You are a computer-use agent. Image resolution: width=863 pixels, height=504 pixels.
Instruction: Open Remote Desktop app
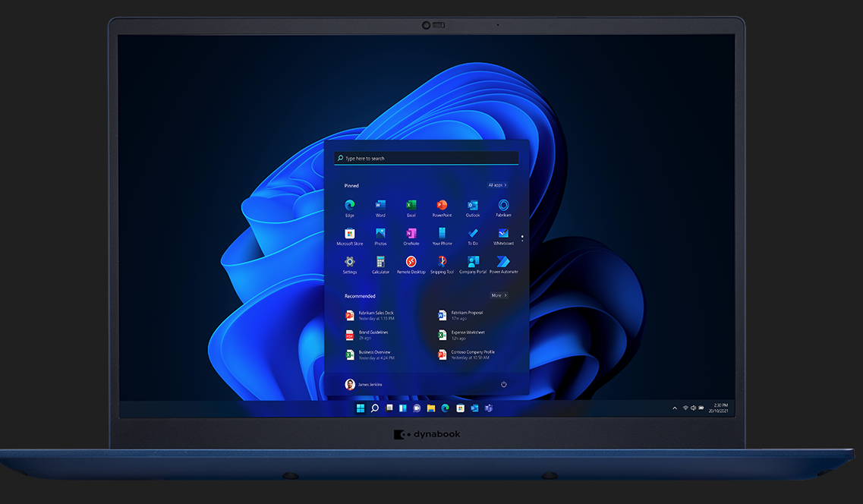[x=411, y=263]
